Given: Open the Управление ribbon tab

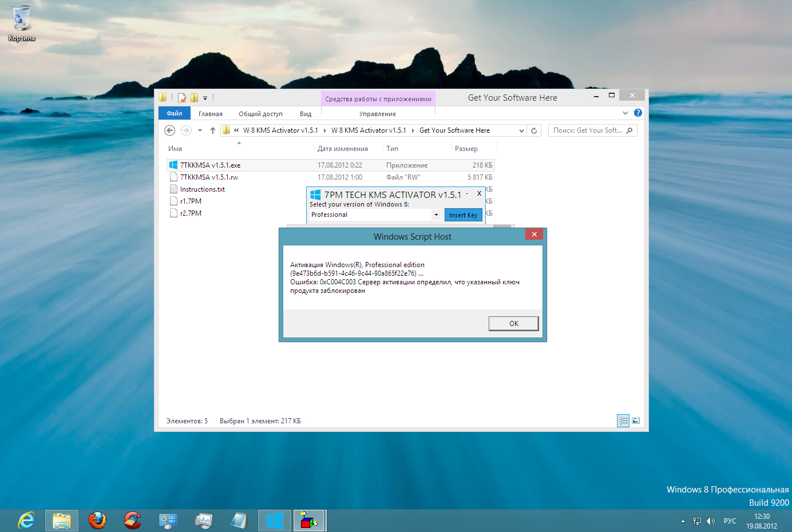Looking at the screenshot, I should [378, 114].
